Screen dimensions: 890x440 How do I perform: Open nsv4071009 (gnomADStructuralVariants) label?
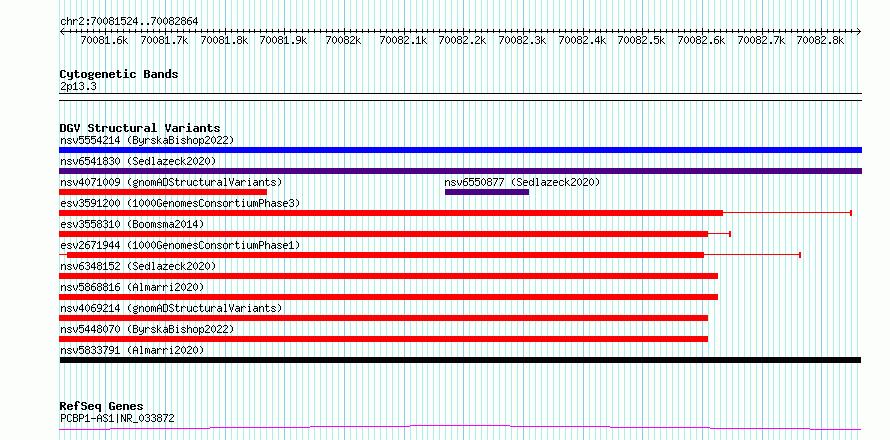point(171,182)
